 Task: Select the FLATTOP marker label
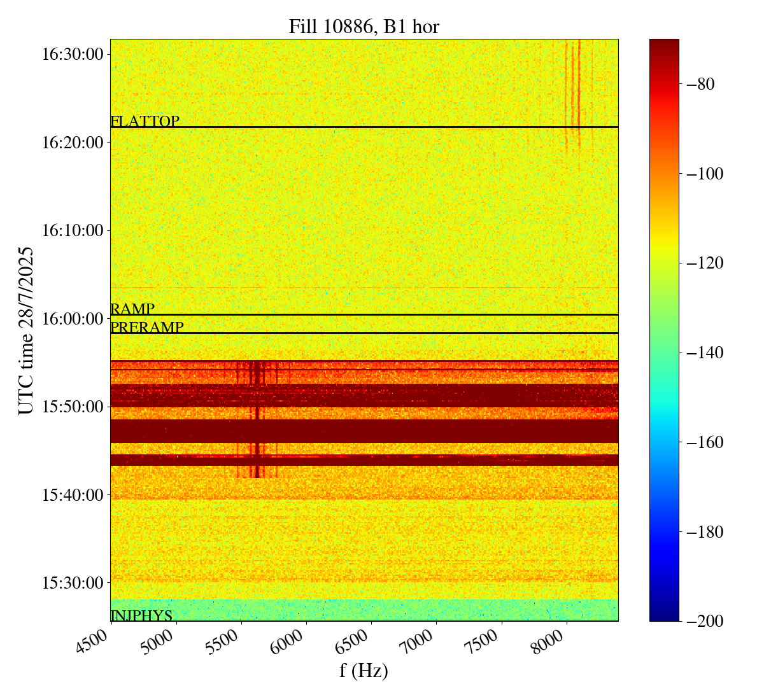pos(145,121)
